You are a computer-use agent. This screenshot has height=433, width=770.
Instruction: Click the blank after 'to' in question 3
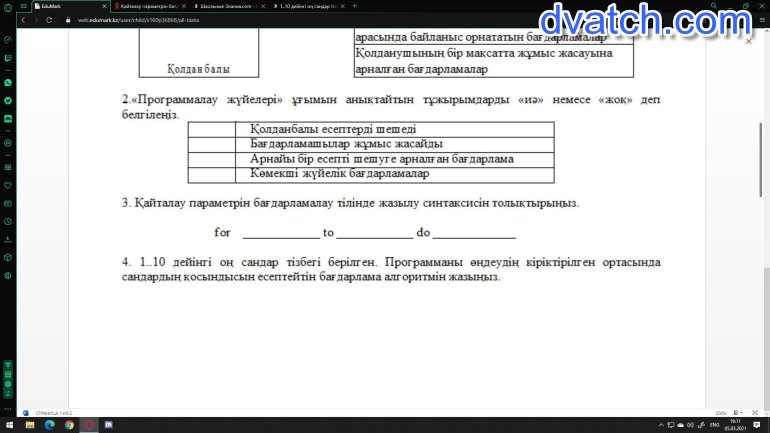click(x=375, y=233)
